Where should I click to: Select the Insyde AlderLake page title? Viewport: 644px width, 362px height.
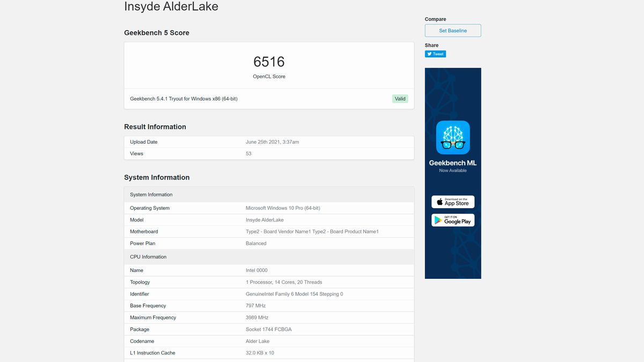[x=171, y=6]
